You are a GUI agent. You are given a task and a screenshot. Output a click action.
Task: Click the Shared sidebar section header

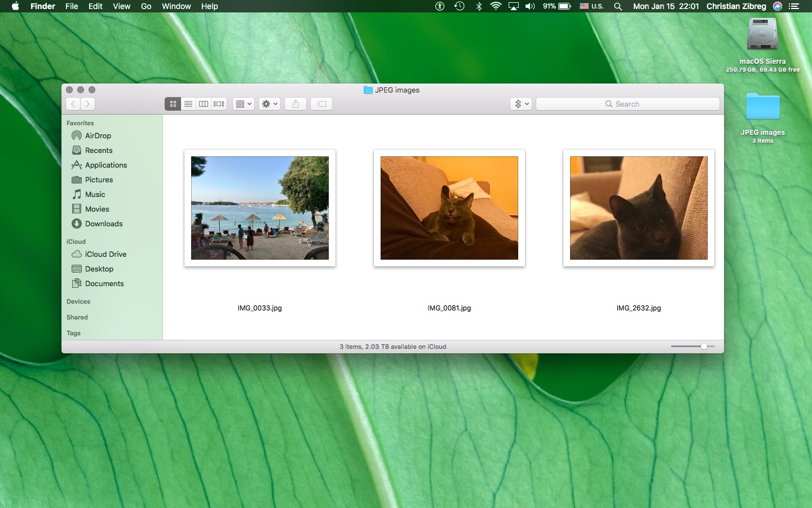point(77,317)
